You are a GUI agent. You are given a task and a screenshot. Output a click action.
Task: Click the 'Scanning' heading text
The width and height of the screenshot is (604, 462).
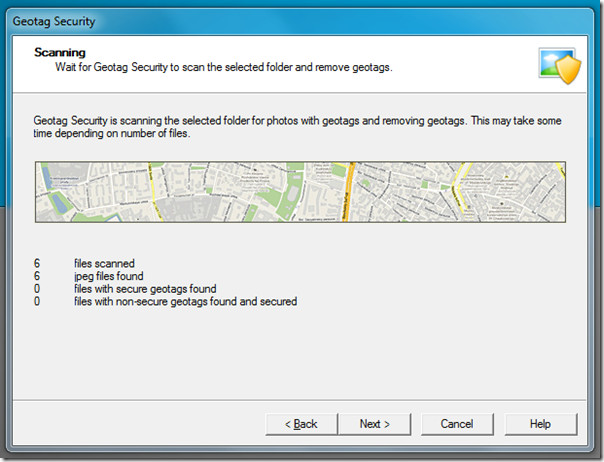click(60, 52)
